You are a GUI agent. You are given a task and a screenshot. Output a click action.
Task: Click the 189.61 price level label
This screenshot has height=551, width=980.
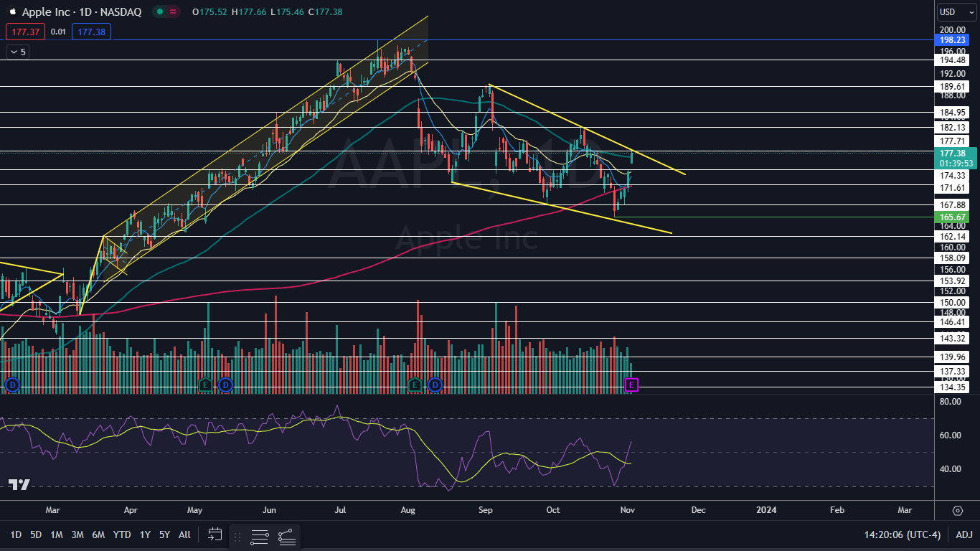(x=953, y=87)
